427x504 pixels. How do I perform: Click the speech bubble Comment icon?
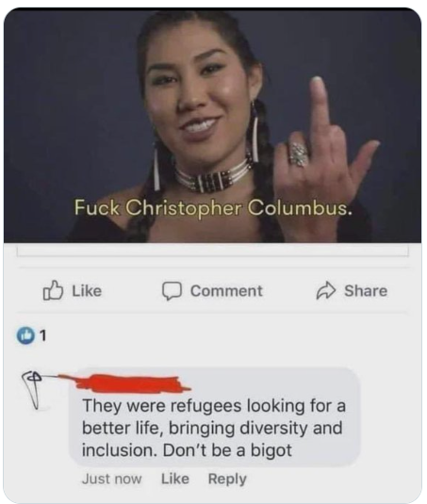coord(172,291)
